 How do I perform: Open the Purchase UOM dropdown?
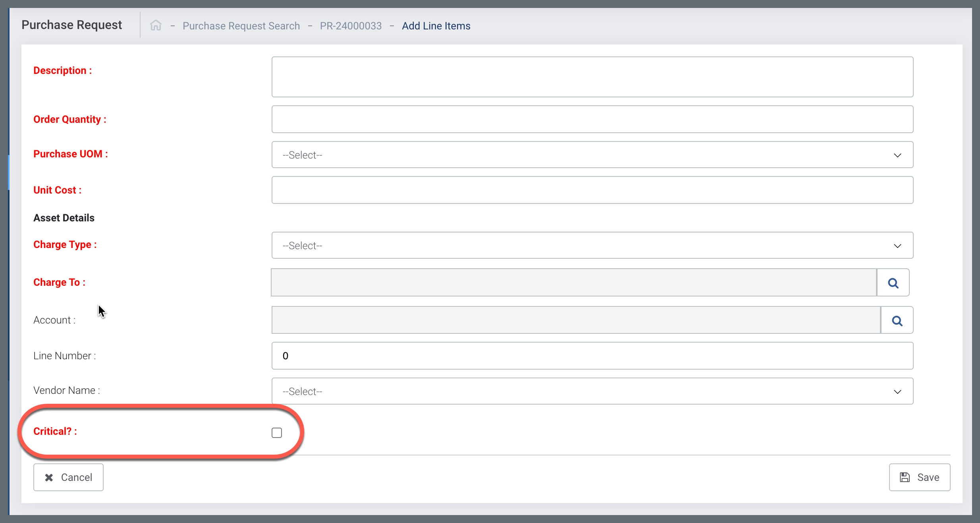[x=592, y=155]
